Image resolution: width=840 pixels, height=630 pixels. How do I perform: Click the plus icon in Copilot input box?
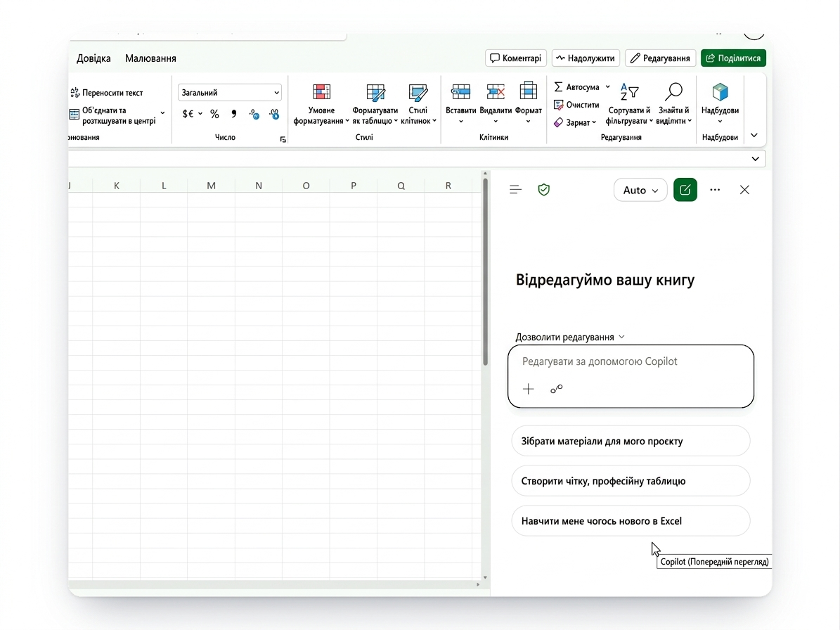click(528, 389)
